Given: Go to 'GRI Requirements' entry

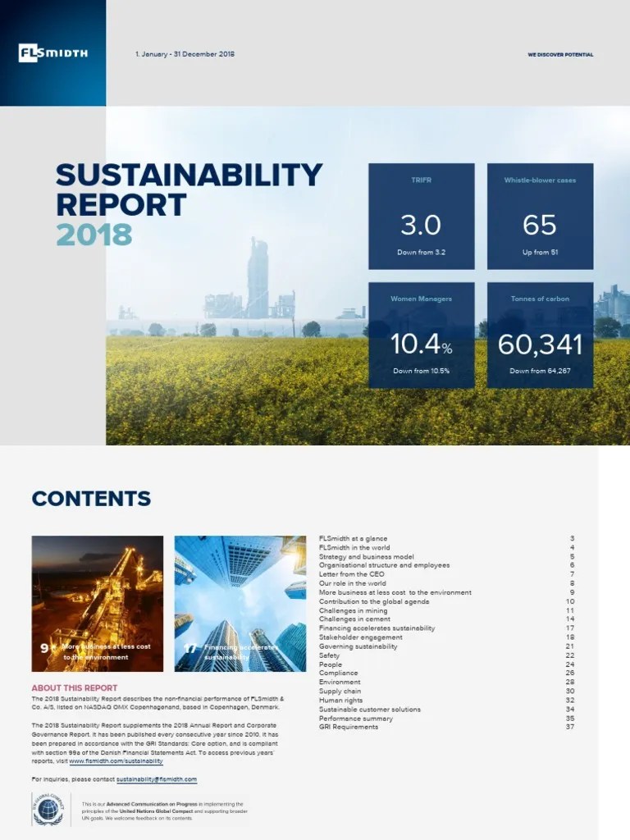Looking at the screenshot, I should [349, 728].
